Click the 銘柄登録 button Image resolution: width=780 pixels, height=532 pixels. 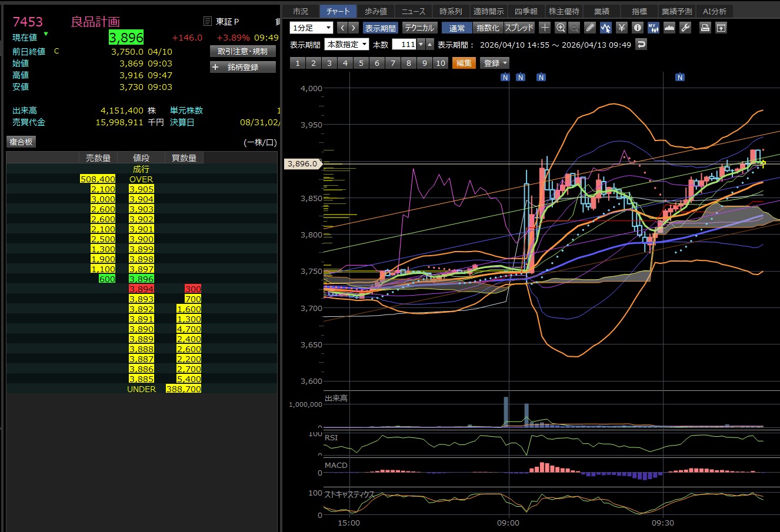[242, 67]
